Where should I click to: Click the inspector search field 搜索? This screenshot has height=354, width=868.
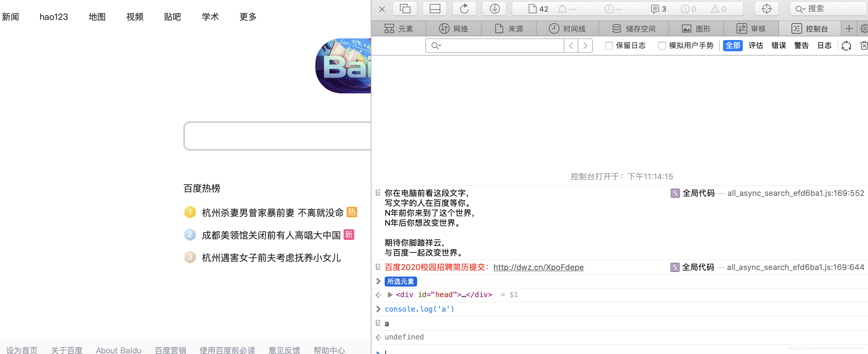click(x=829, y=9)
